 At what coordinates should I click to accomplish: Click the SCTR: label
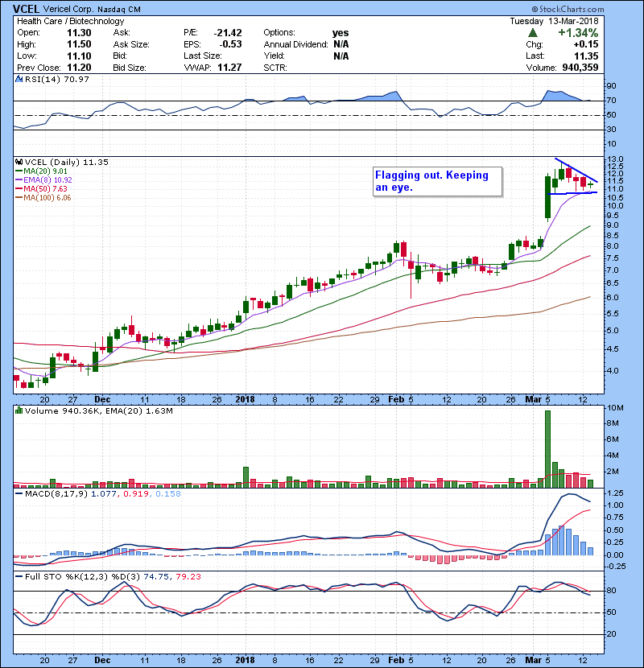click(275, 68)
